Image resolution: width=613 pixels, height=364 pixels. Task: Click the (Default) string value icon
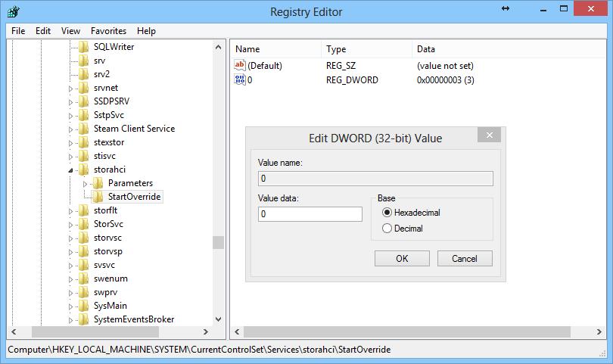240,65
